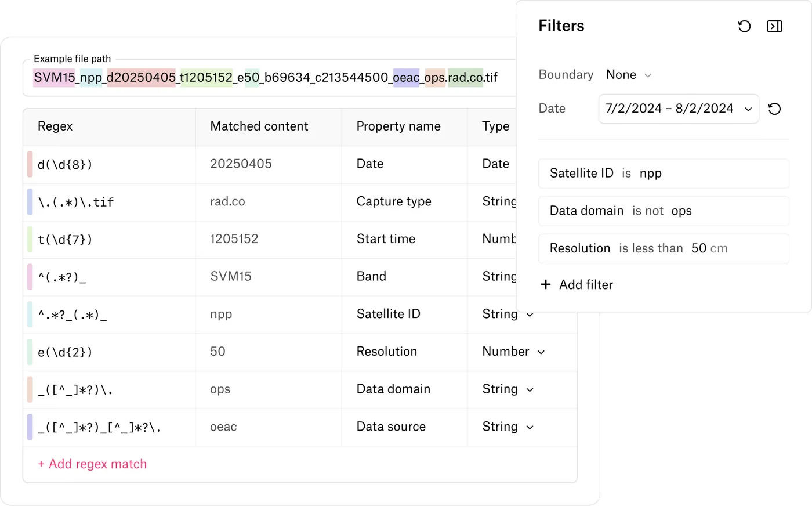Click matched content SVM15
The image size is (812, 506).
click(x=231, y=276)
